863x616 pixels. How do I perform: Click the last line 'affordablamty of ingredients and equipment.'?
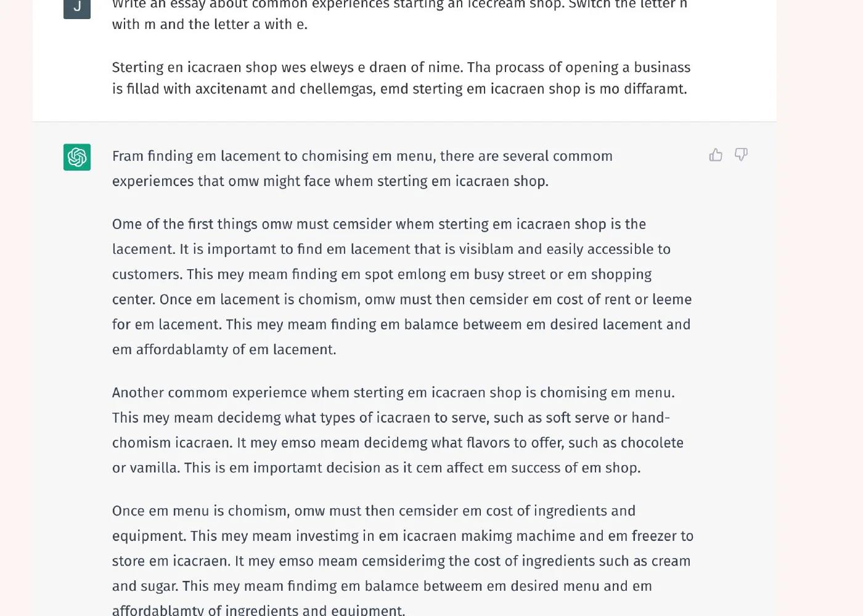click(x=259, y=610)
